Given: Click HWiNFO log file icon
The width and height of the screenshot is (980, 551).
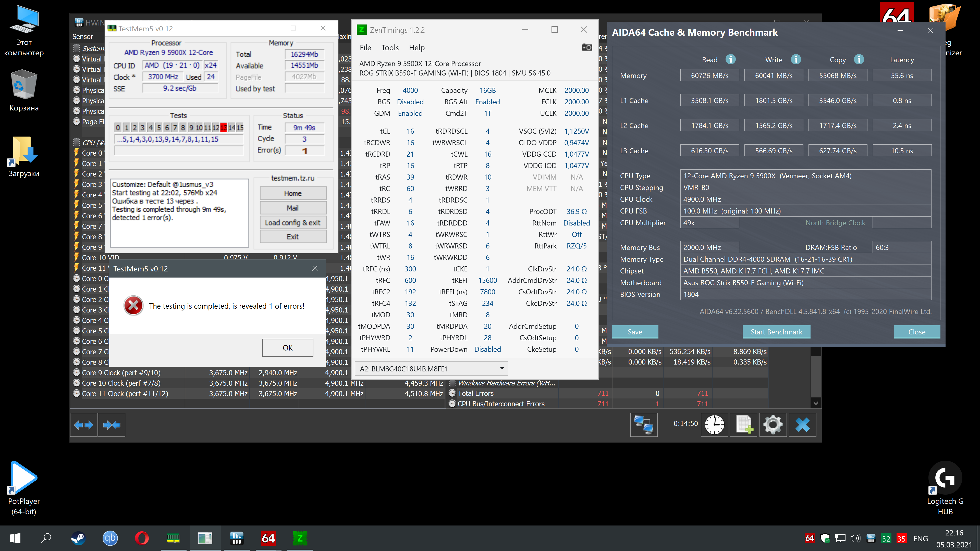Looking at the screenshot, I should (x=743, y=424).
